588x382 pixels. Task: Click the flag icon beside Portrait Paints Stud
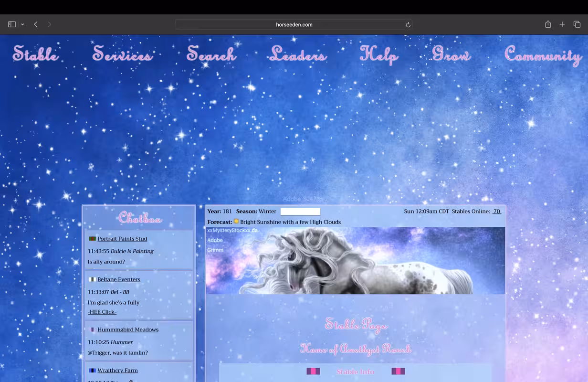point(92,239)
